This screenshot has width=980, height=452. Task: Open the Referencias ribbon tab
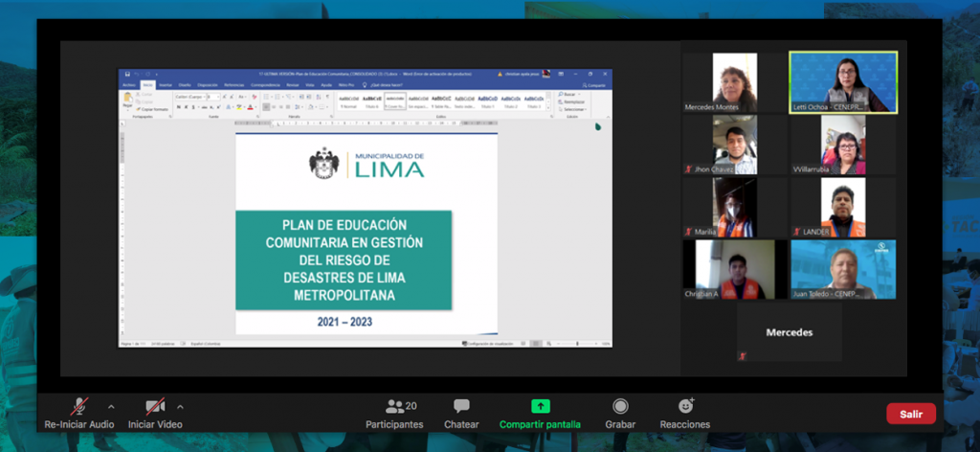234,84
